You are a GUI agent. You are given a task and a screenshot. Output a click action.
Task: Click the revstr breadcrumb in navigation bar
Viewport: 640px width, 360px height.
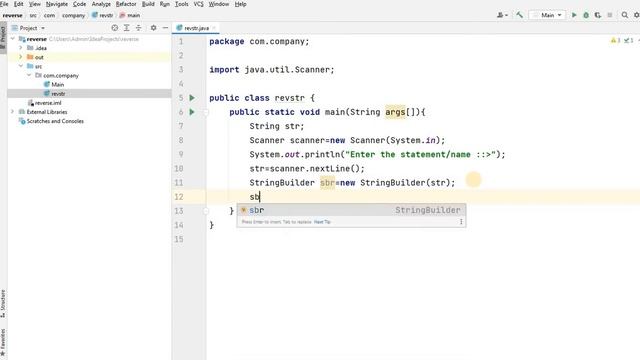pos(103,15)
